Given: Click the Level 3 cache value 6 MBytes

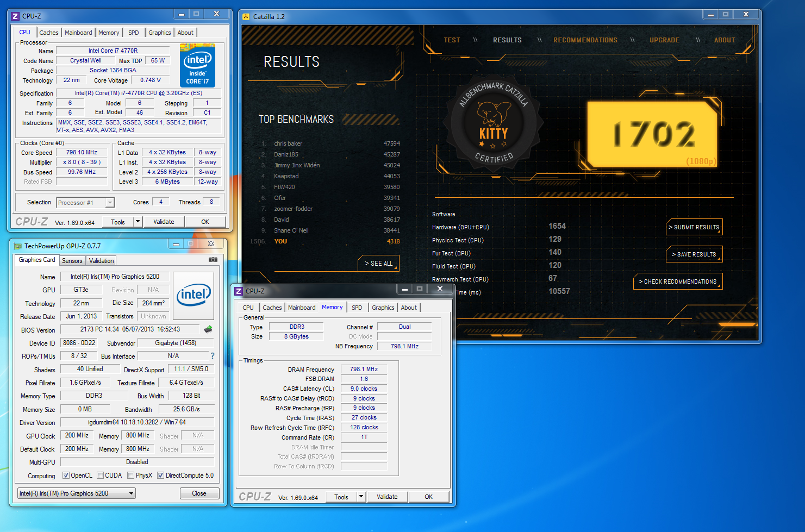Looking at the screenshot, I should [167, 182].
